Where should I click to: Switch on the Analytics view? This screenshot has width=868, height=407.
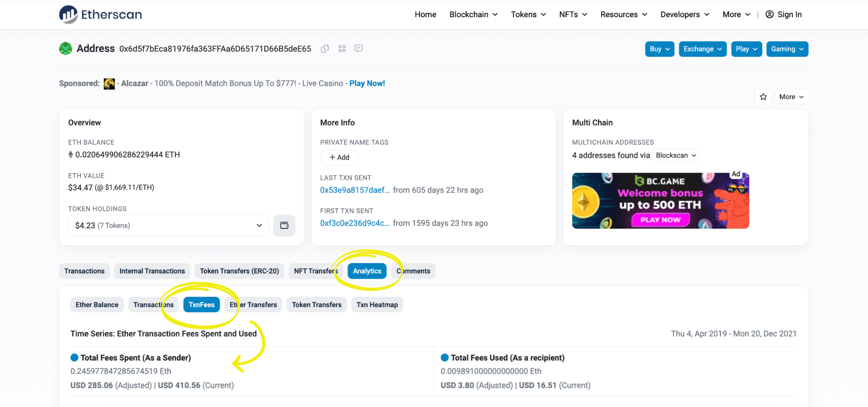click(367, 271)
